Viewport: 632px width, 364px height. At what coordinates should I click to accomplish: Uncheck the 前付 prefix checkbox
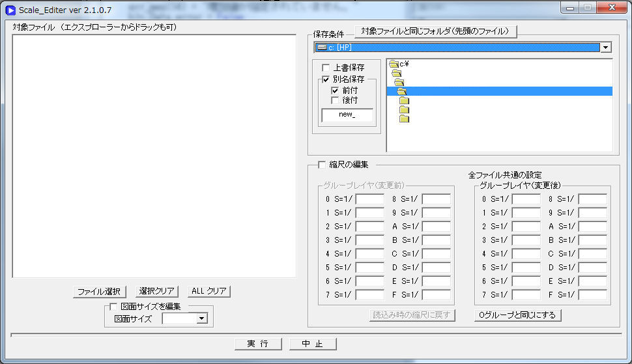pyautogui.click(x=335, y=91)
